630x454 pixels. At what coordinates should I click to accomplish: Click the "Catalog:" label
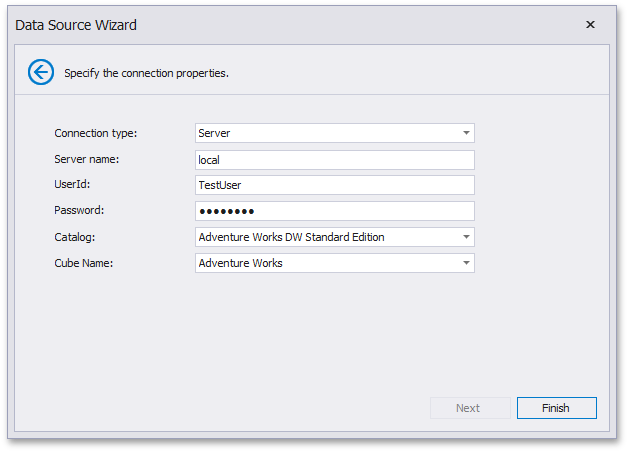[x=76, y=237]
